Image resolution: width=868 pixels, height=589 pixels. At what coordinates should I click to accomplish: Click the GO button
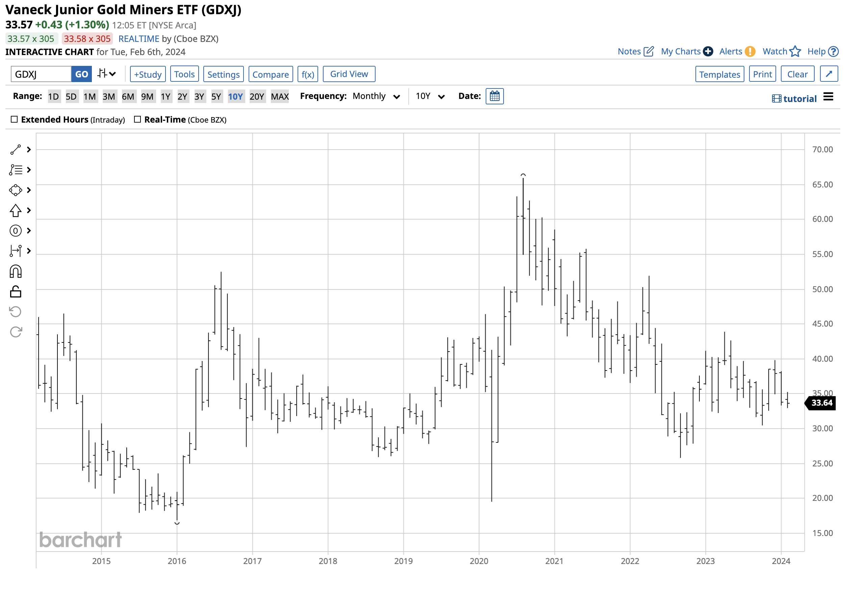(81, 74)
